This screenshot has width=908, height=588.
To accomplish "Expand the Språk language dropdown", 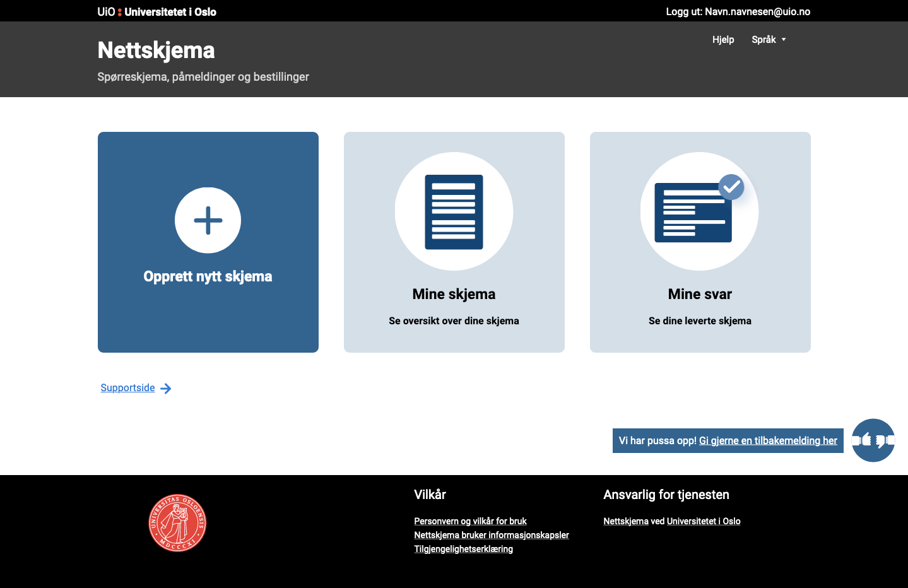I will click(769, 40).
